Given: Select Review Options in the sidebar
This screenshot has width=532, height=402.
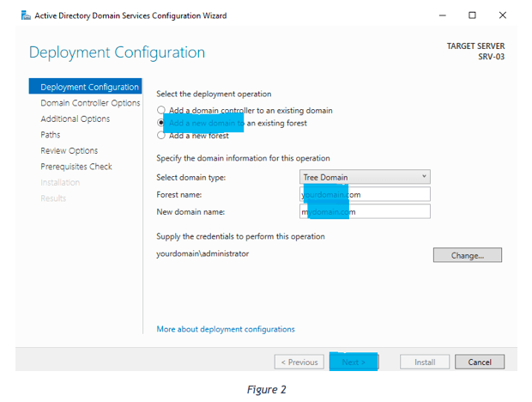Looking at the screenshot, I should (x=69, y=150).
